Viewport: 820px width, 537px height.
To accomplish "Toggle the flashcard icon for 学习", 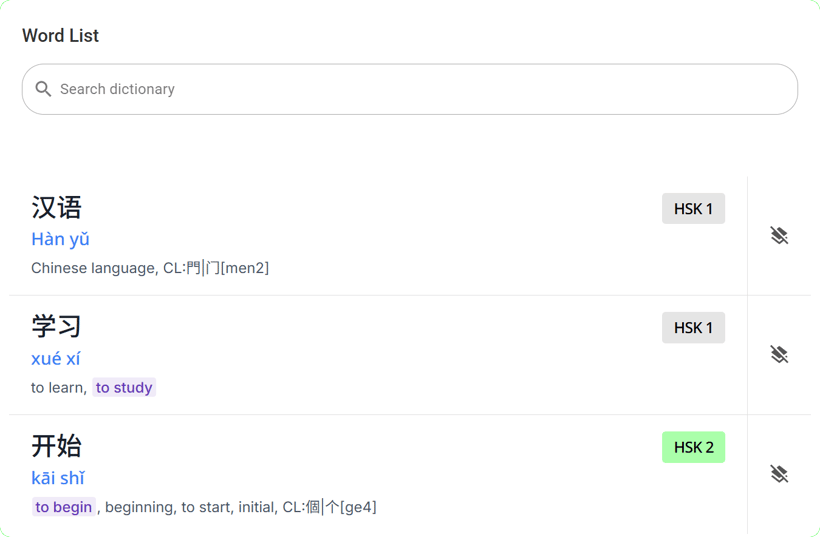I will click(x=779, y=355).
